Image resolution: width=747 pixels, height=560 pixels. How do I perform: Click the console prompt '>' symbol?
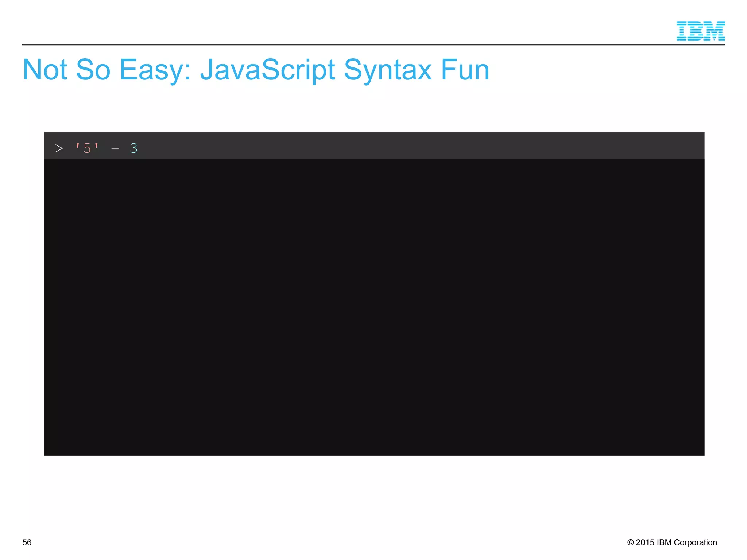click(x=59, y=148)
